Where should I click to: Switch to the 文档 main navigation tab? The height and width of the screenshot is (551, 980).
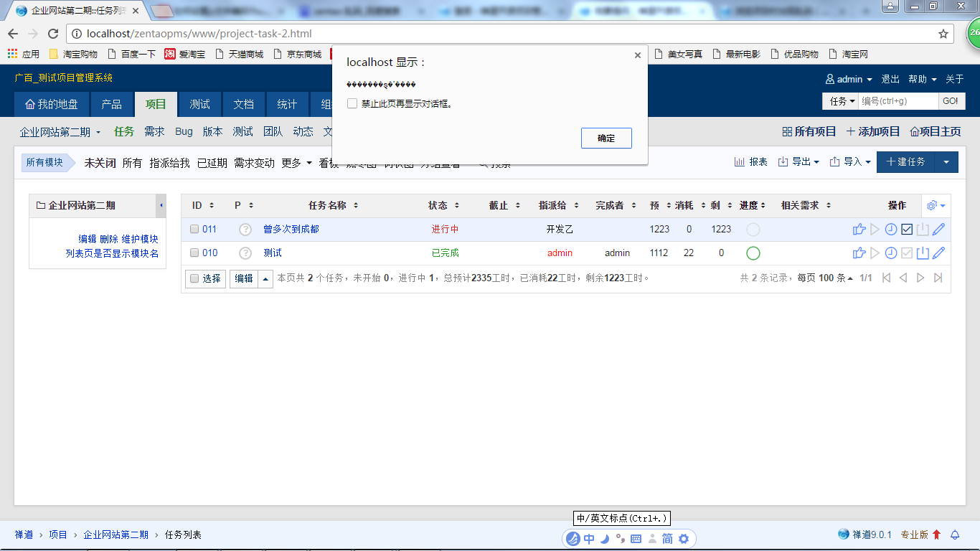coord(243,104)
